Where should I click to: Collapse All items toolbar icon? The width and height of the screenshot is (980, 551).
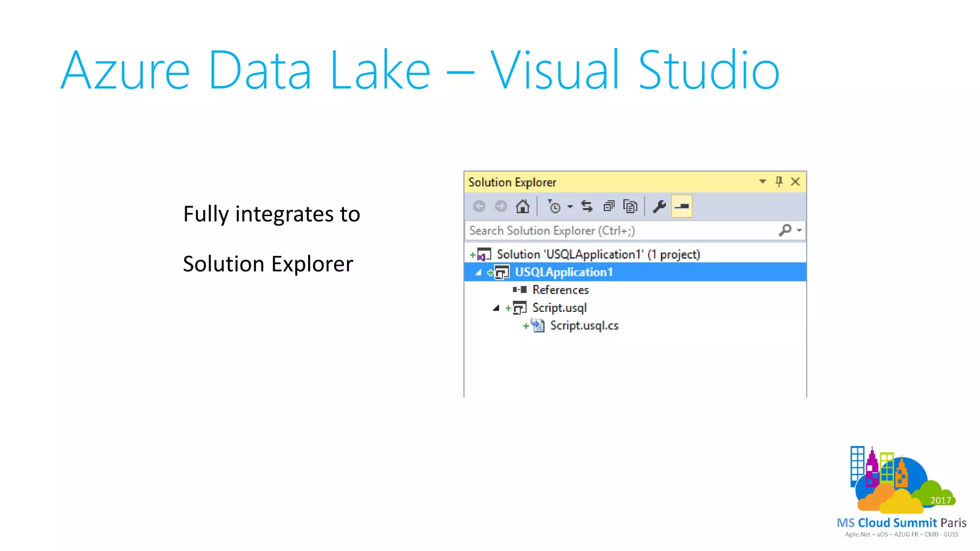click(609, 206)
